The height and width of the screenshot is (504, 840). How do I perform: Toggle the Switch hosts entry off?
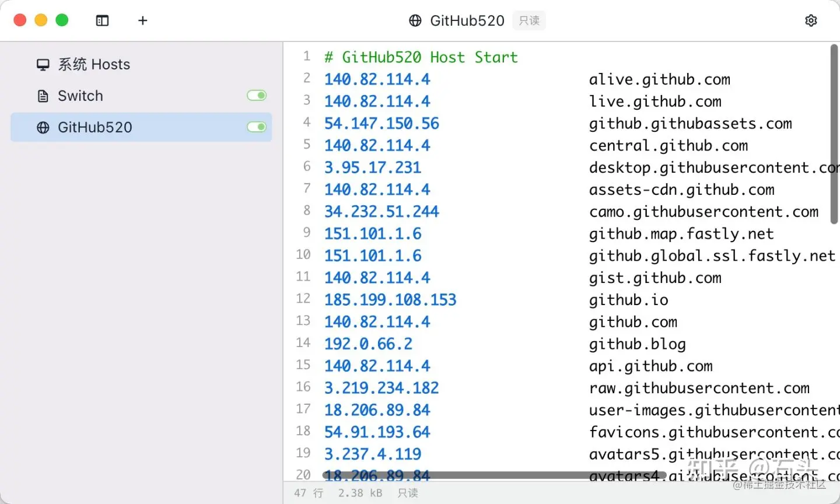[x=257, y=96]
